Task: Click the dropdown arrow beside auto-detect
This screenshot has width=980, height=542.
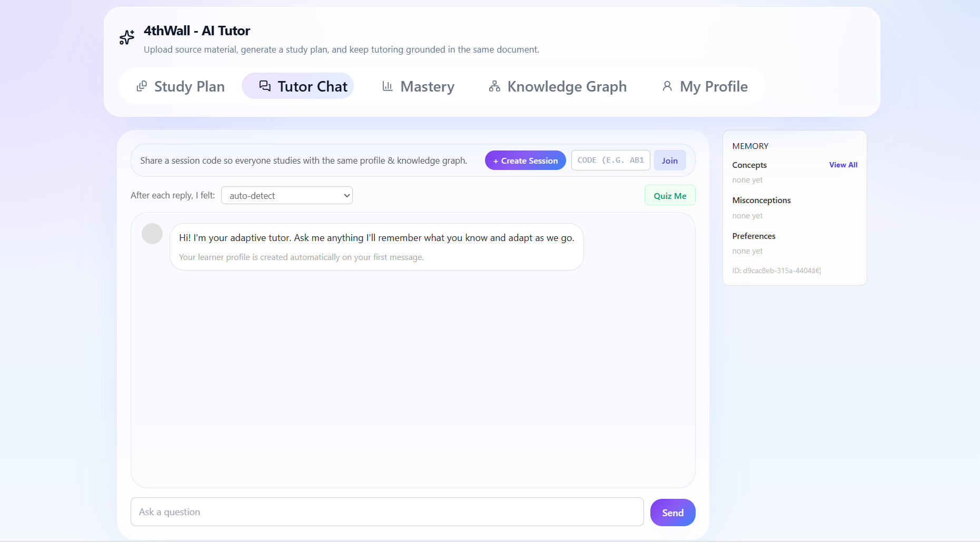Action: click(x=347, y=195)
